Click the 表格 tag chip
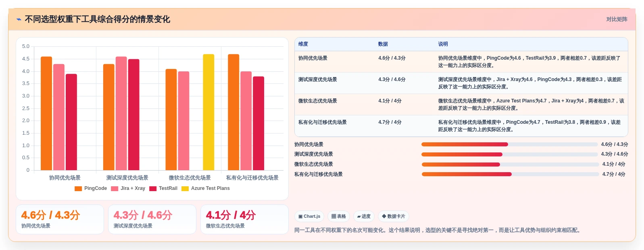The image size is (644, 250). point(339,217)
